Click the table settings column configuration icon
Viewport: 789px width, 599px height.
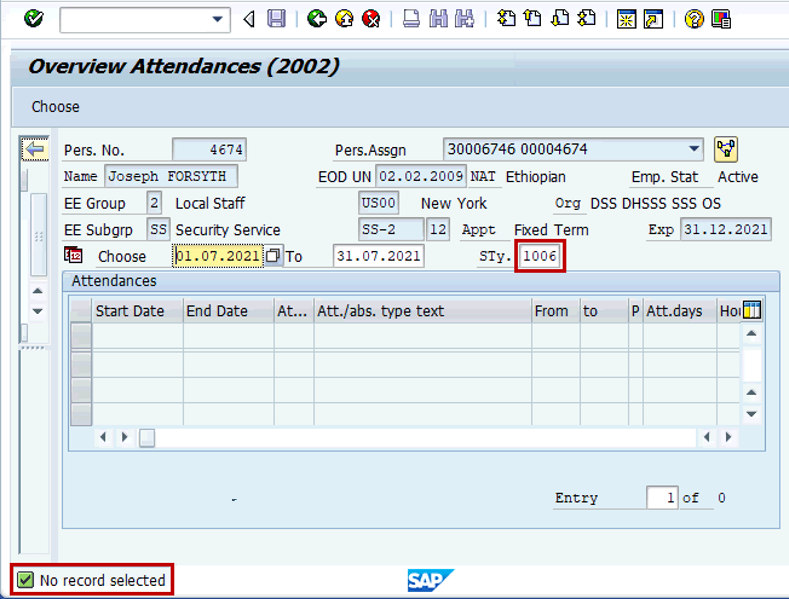(x=752, y=310)
